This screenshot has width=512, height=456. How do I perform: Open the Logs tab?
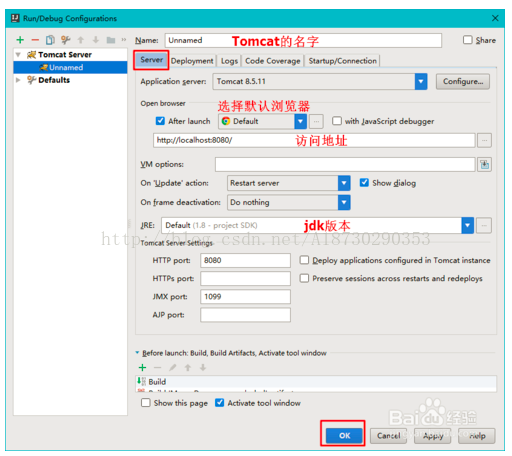click(x=229, y=61)
